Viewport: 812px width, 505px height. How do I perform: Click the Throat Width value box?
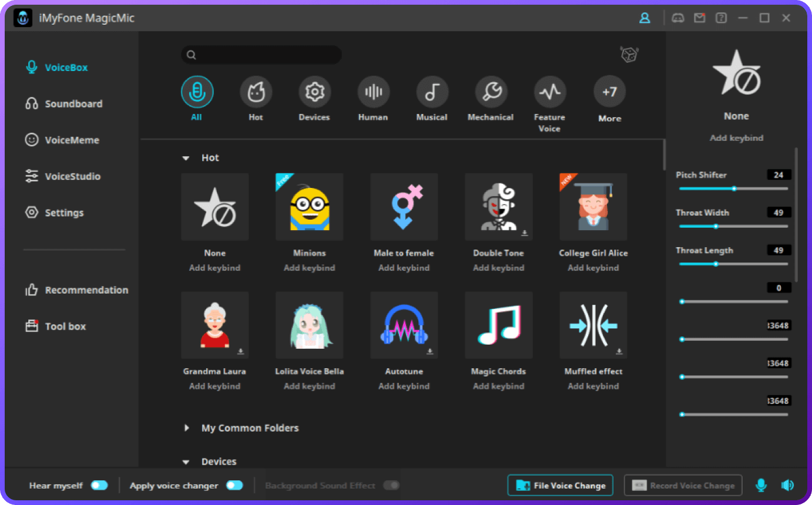[779, 213]
